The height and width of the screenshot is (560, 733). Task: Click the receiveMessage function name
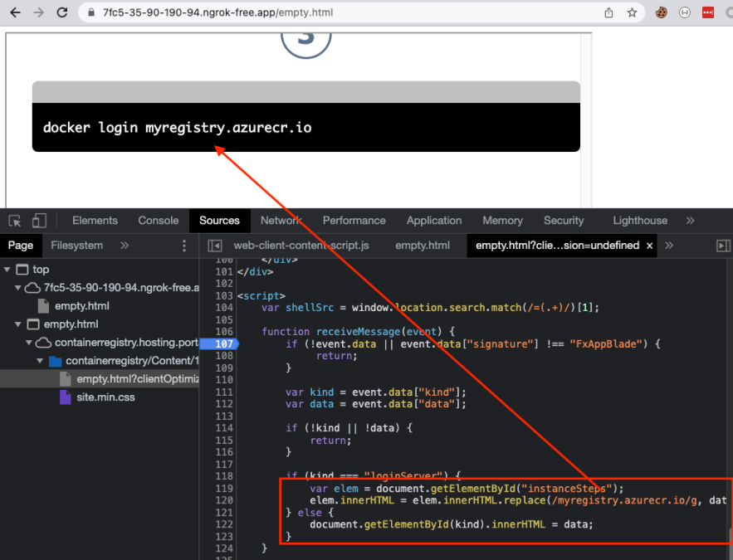click(358, 332)
